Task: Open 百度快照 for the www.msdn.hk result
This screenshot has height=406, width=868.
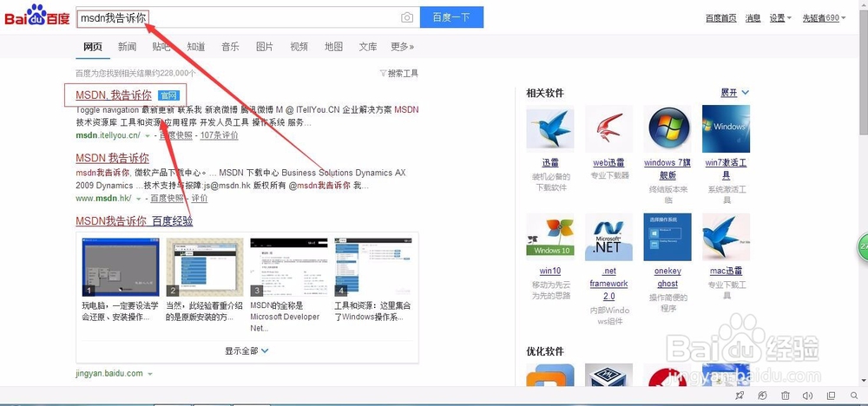Action: click(167, 198)
